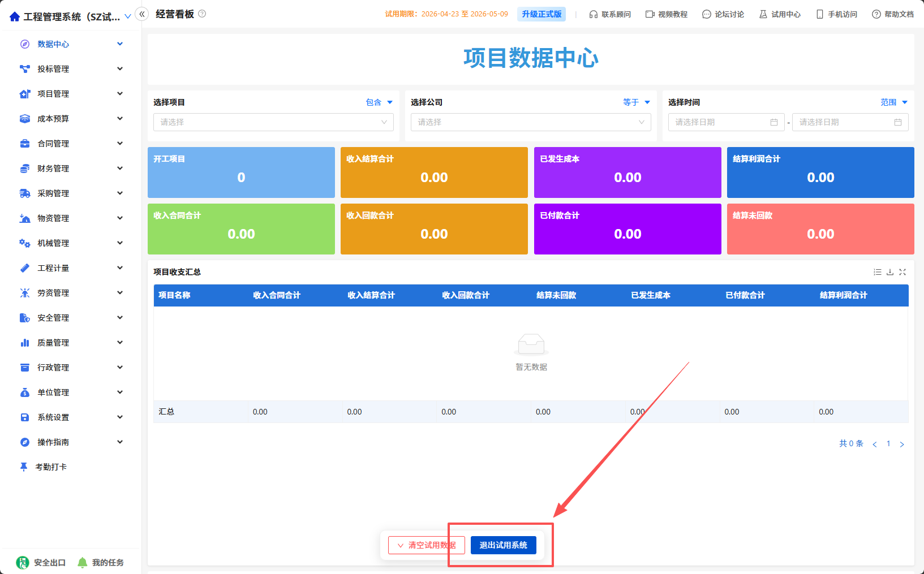Image resolution: width=924 pixels, height=574 pixels.
Task: Click the 单位管理 sidebar icon
Action: point(25,392)
